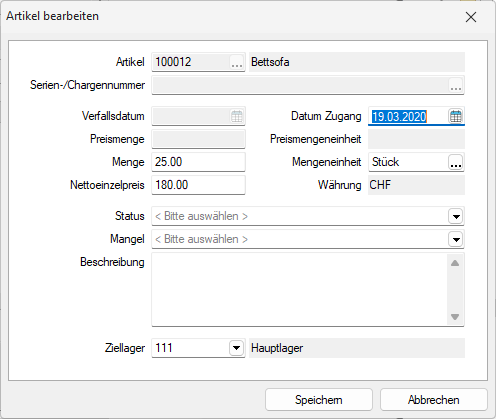Image resolution: width=496 pixels, height=419 pixels.
Task: Click into the Beschreibung text area
Action: 299,289
